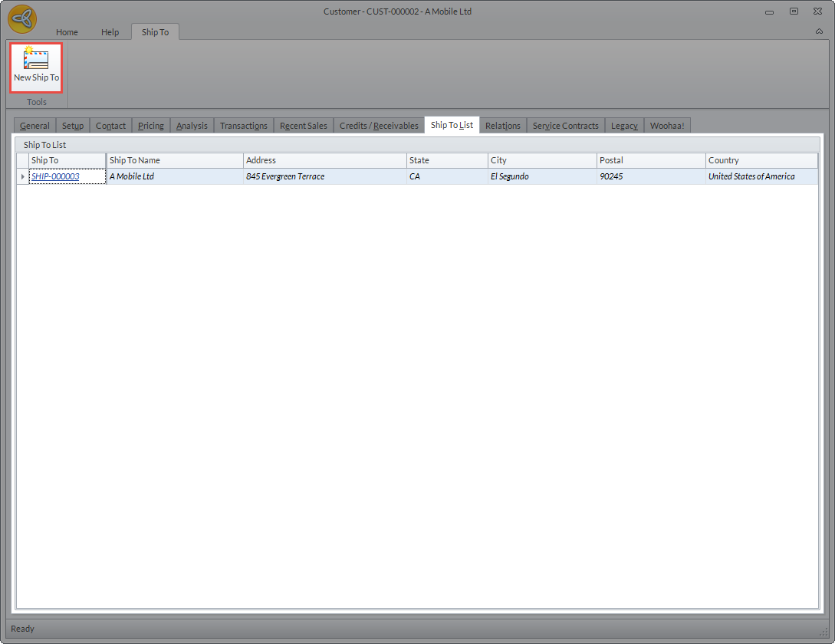The width and height of the screenshot is (835, 644).
Task: Maximize the Customer window
Action: tap(794, 11)
